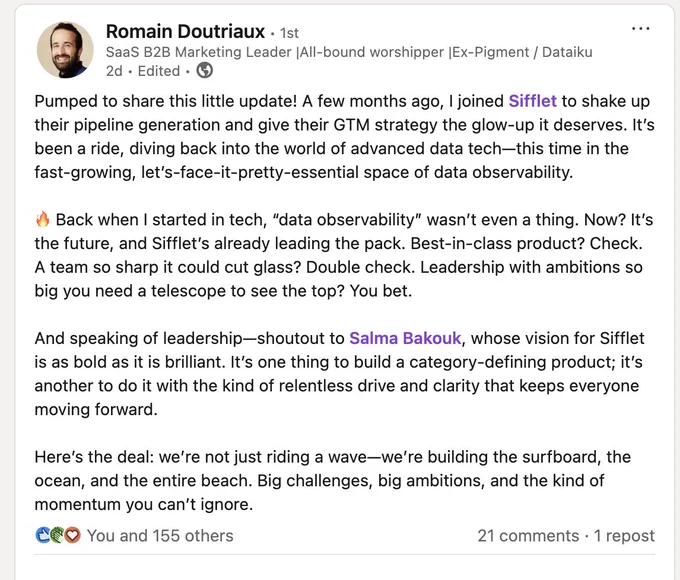
Task: Click the paragraph beginning 'Pumped to share'
Action: (344, 137)
